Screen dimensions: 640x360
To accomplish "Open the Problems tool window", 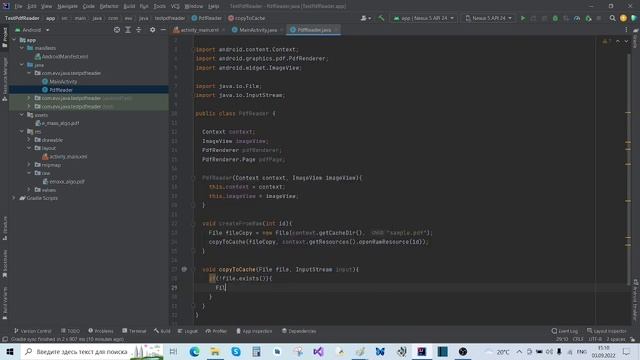I will coord(101,331).
